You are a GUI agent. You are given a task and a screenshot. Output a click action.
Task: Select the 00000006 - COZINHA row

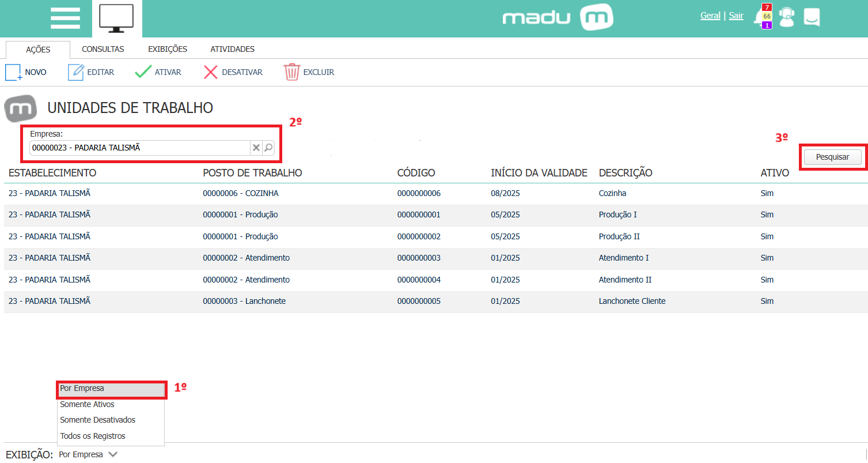pyautogui.click(x=435, y=194)
